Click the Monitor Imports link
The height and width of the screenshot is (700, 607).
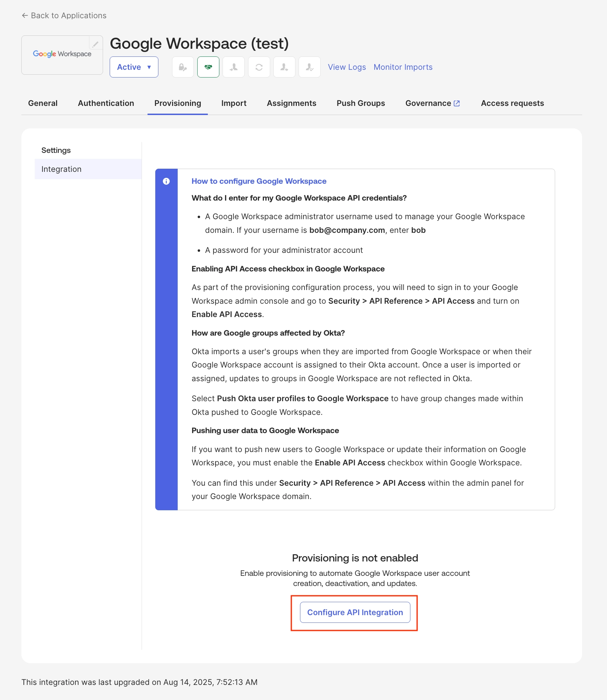(403, 67)
